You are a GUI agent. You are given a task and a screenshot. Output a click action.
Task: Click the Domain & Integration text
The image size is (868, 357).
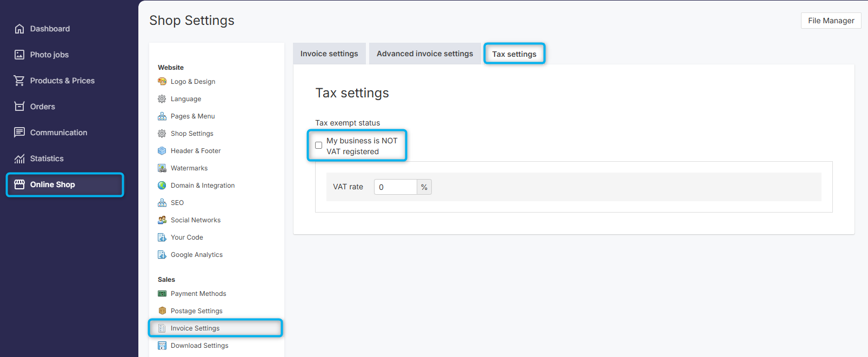[x=203, y=186]
